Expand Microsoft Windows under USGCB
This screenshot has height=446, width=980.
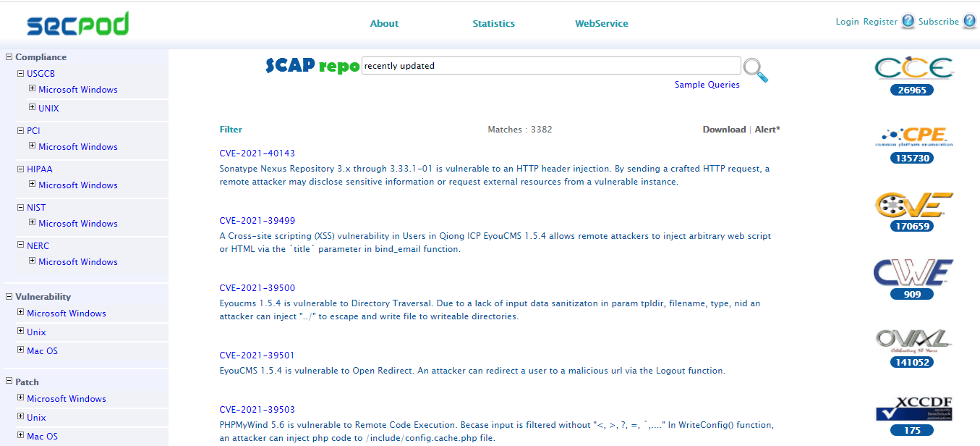click(32, 88)
